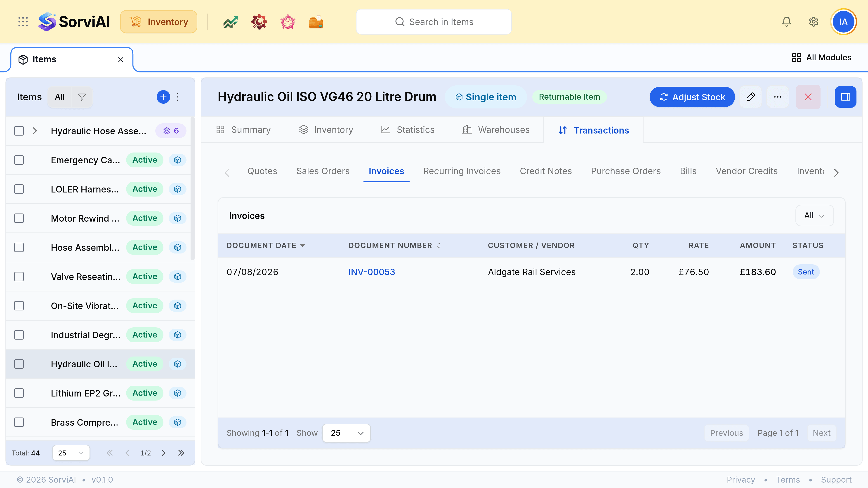Image resolution: width=868 pixels, height=488 pixels.
Task: Open the Sales Orders sub-tab
Action: [x=323, y=171]
